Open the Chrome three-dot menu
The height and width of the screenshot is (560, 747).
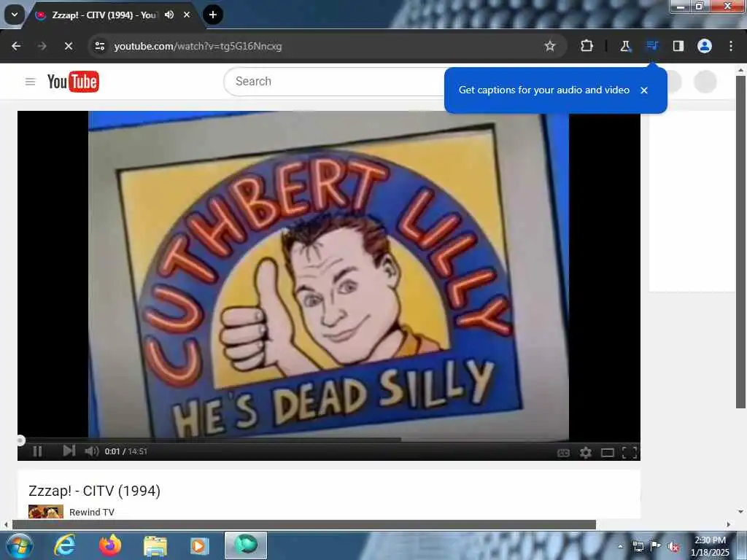[731, 46]
